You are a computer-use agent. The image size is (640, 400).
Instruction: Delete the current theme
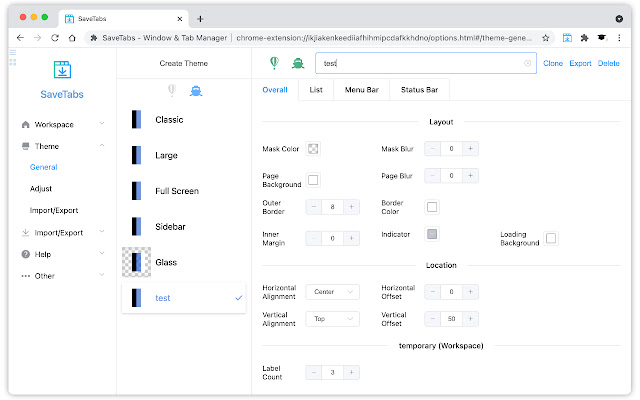coord(609,63)
